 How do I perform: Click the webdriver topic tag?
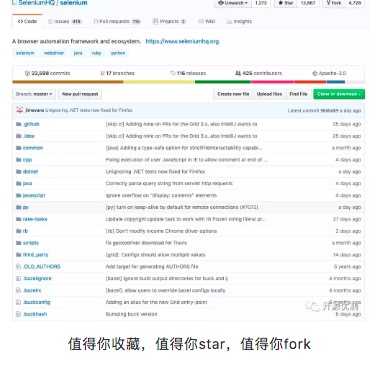click(54, 53)
